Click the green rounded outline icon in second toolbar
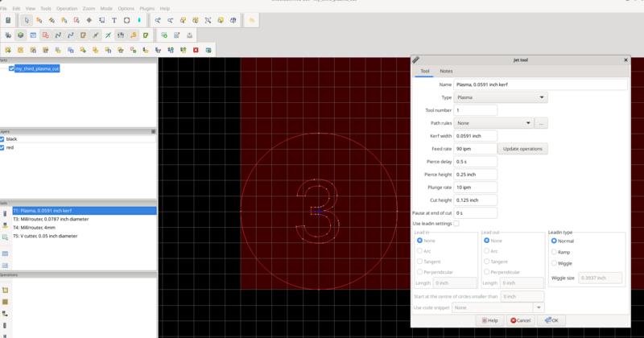The width and height of the screenshot is (644, 338). pyautogui.click(x=146, y=35)
